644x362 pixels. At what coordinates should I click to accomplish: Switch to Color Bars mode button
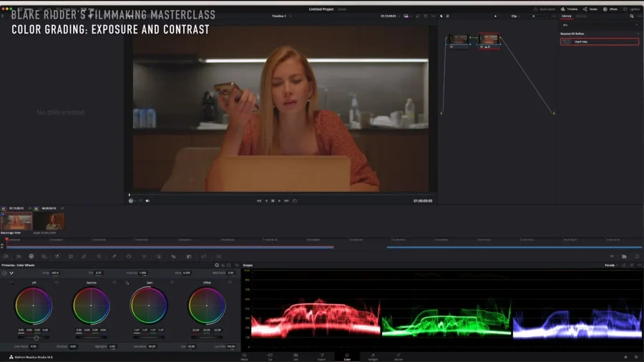pos(223,265)
